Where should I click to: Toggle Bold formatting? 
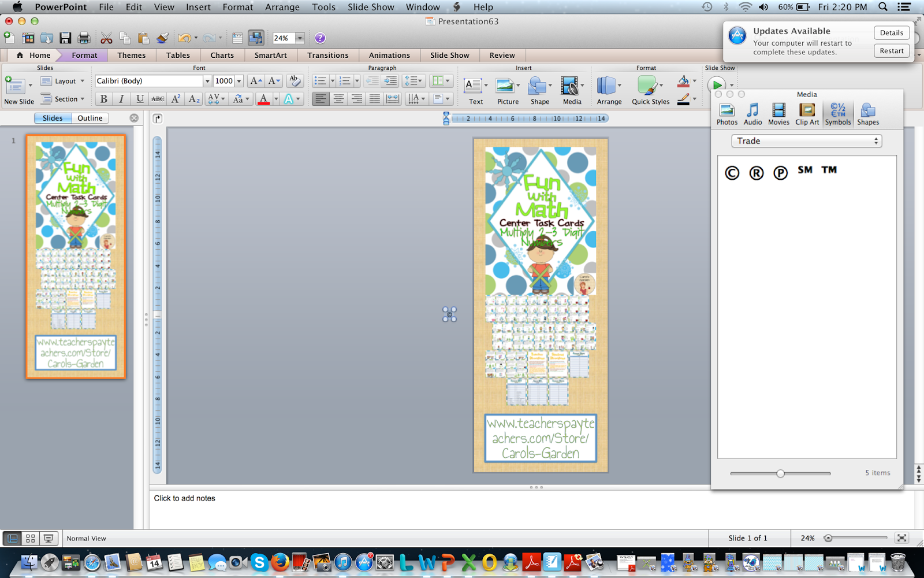(103, 99)
